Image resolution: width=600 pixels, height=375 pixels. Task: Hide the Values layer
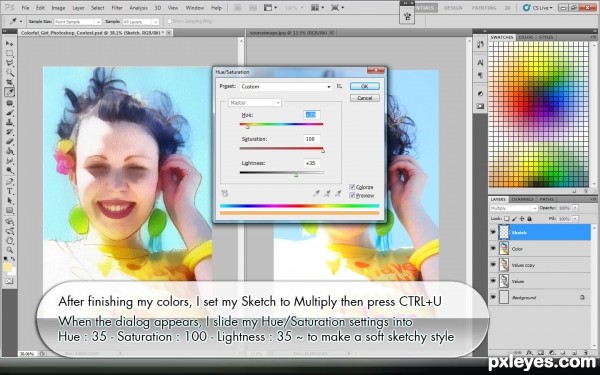pos(493,281)
